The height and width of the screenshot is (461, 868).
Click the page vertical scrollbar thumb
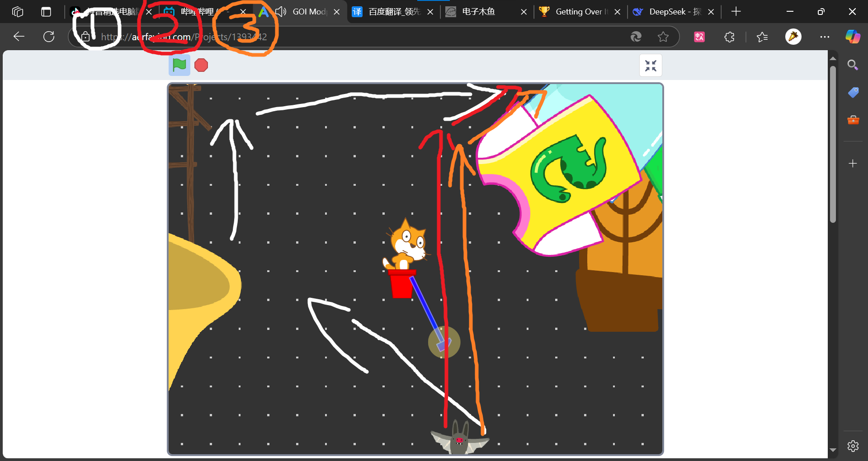pyautogui.click(x=833, y=145)
